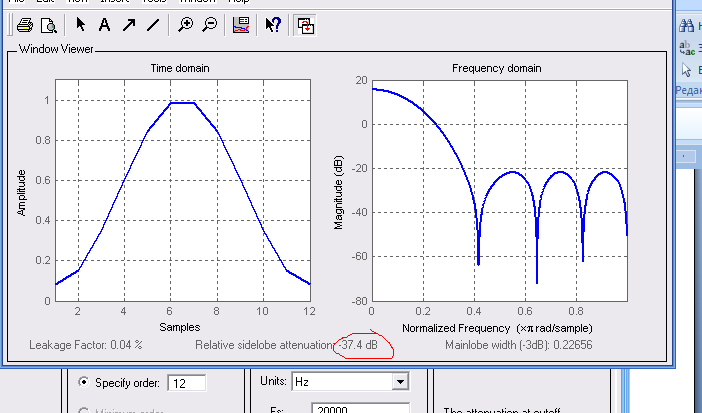
Task: Select the Edit Plot pointer tool
Action: click(x=81, y=24)
